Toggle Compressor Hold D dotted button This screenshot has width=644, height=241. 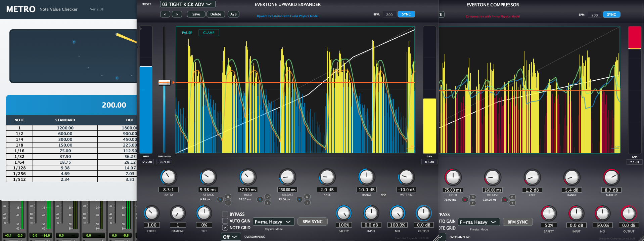tap(473, 197)
